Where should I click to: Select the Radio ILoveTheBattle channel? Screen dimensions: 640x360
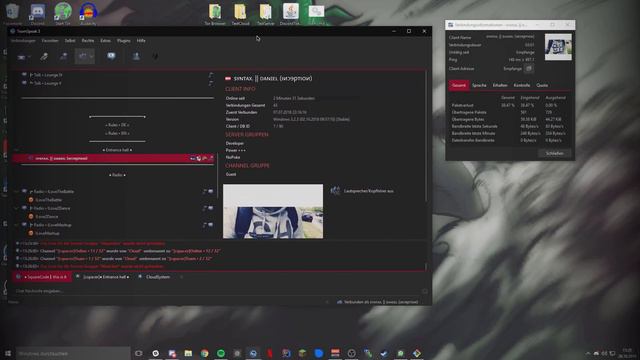(x=53, y=191)
